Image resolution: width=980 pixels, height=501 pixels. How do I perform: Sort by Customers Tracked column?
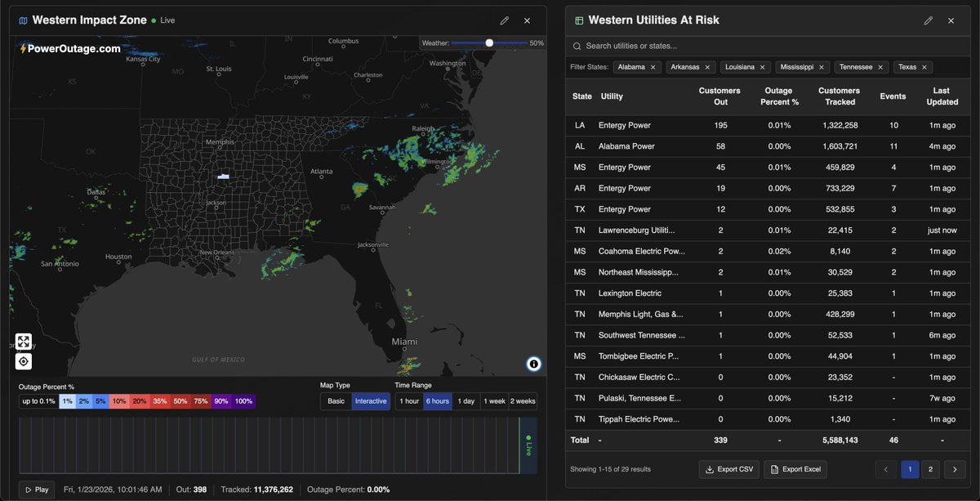(x=840, y=96)
